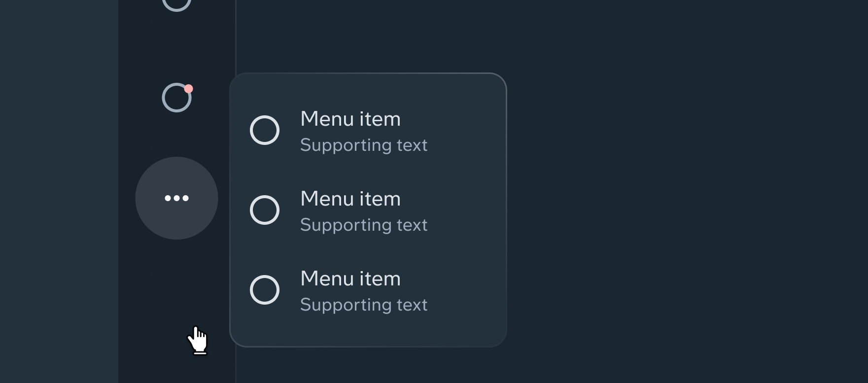Viewport: 868px width, 383px height.
Task: Choose the first "Menu item" entry
Action: tap(350, 119)
